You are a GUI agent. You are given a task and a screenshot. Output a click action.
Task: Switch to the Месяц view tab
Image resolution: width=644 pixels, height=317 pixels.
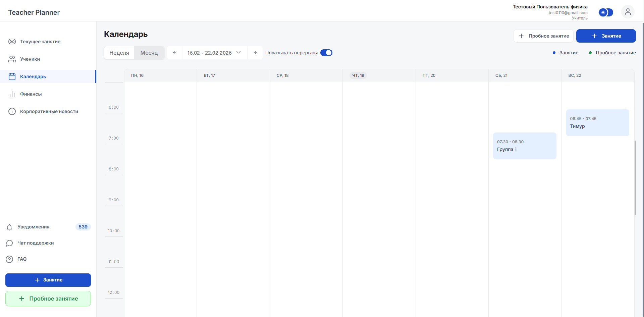coord(149,53)
